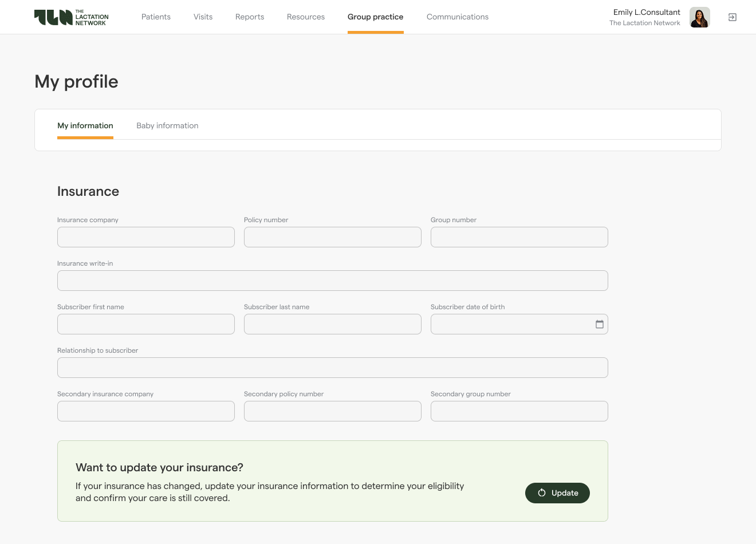Viewport: 756px width, 544px height.
Task: Click the Secondary policy number input
Action: coord(333,411)
